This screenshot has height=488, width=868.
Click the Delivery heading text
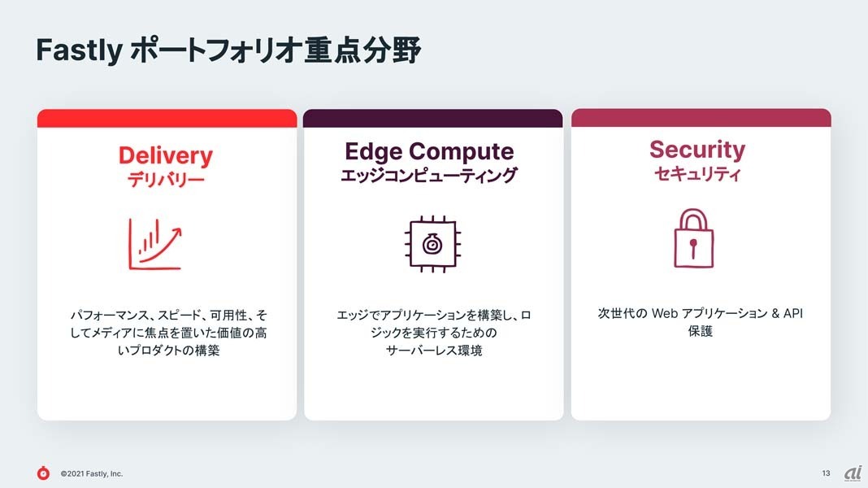pyautogui.click(x=166, y=155)
